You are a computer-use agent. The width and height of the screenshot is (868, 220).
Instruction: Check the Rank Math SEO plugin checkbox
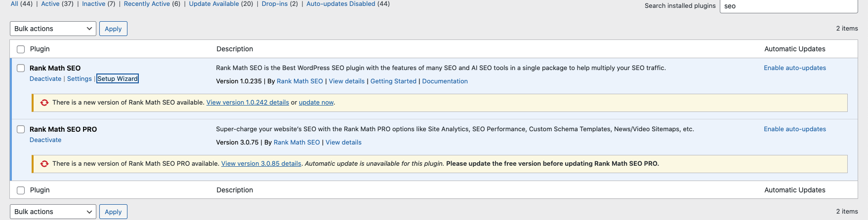pyautogui.click(x=21, y=68)
